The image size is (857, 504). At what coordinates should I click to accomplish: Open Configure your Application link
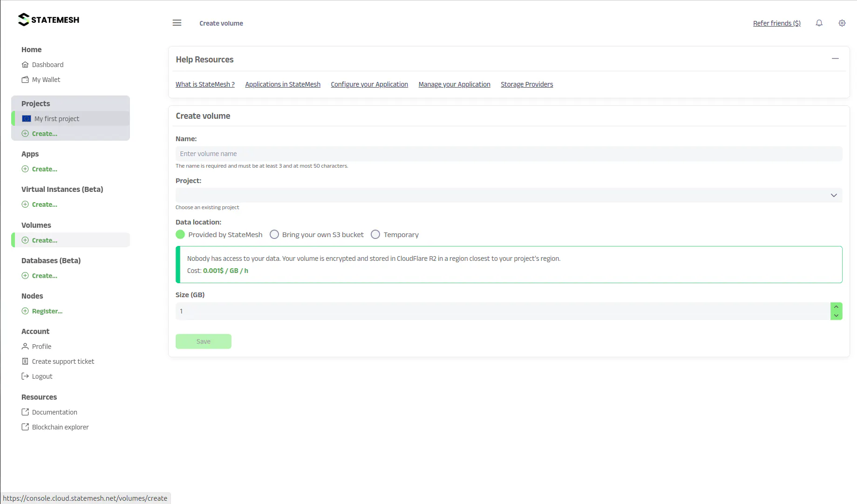(x=369, y=84)
